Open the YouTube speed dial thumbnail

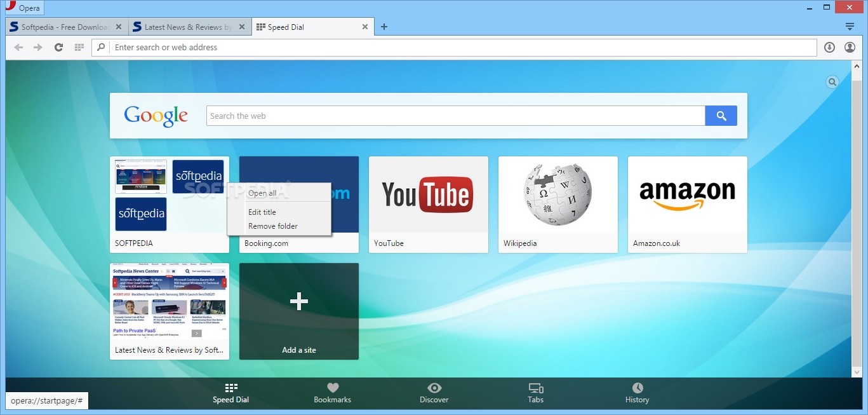coord(429,195)
